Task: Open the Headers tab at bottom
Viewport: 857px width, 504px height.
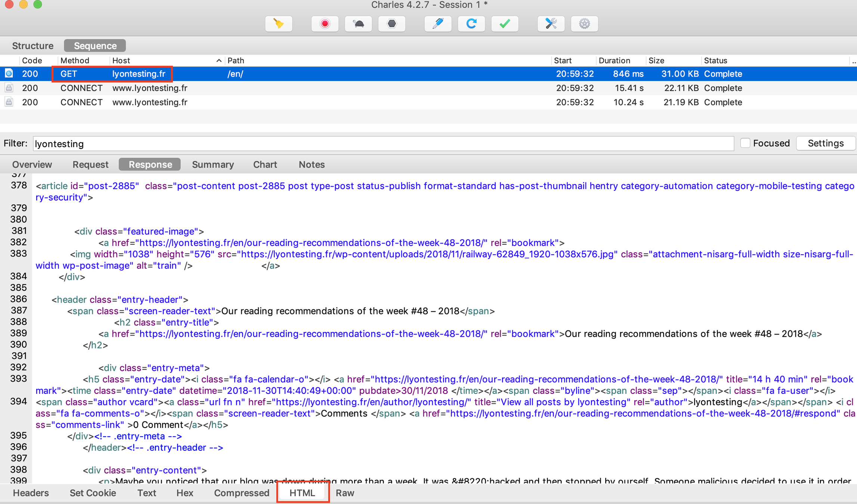Action: point(31,493)
